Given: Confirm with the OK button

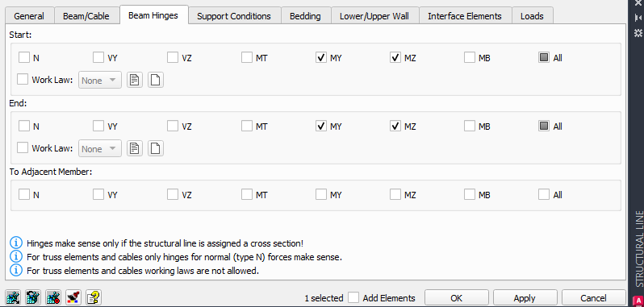Looking at the screenshot, I should coord(456,297).
